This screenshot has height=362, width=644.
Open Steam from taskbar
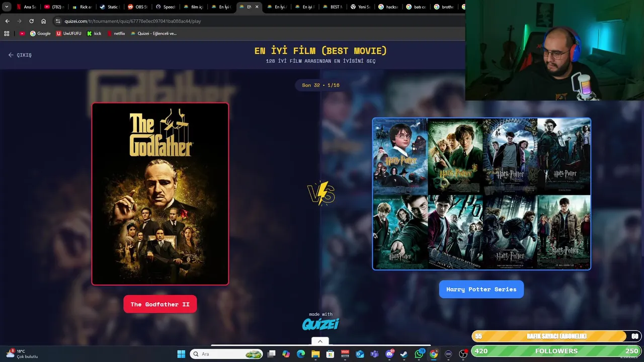tap(404, 354)
